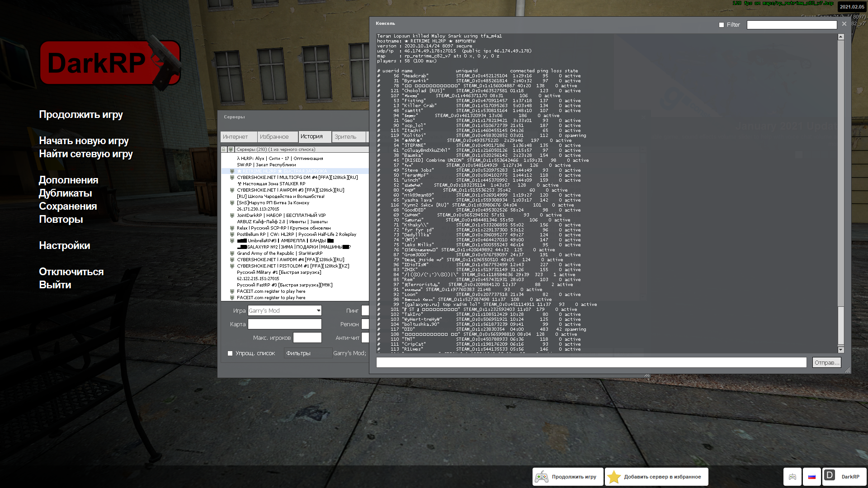Click the gamepad icon on Продолжить игру button
Viewport: 868px width, 488px height.
click(x=542, y=477)
